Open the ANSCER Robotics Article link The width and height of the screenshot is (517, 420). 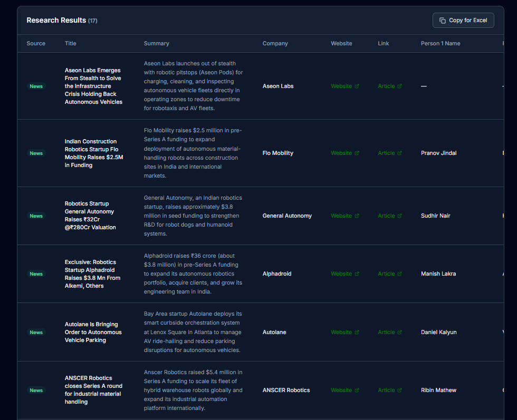click(x=390, y=390)
